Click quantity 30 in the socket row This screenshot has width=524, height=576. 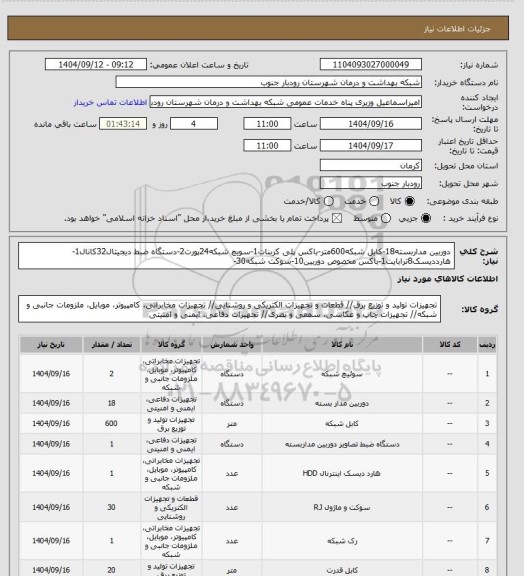point(111,507)
